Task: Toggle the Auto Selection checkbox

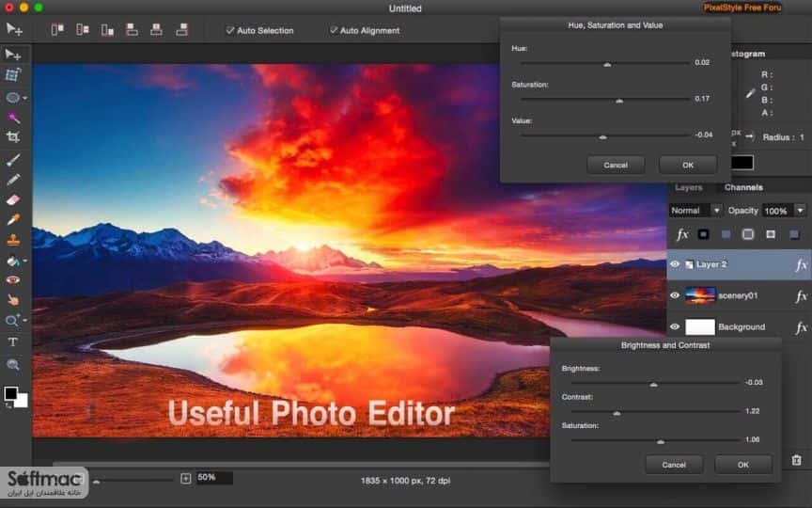Action: pos(230,31)
